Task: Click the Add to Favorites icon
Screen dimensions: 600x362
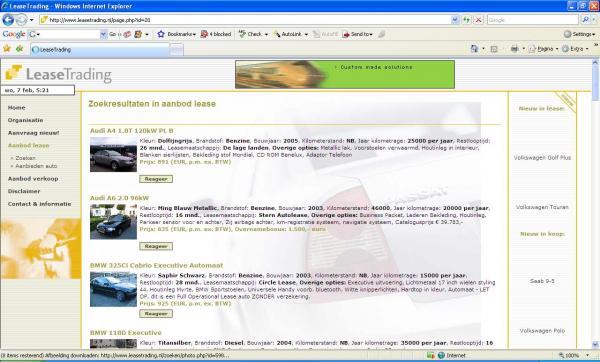Action: (19, 49)
